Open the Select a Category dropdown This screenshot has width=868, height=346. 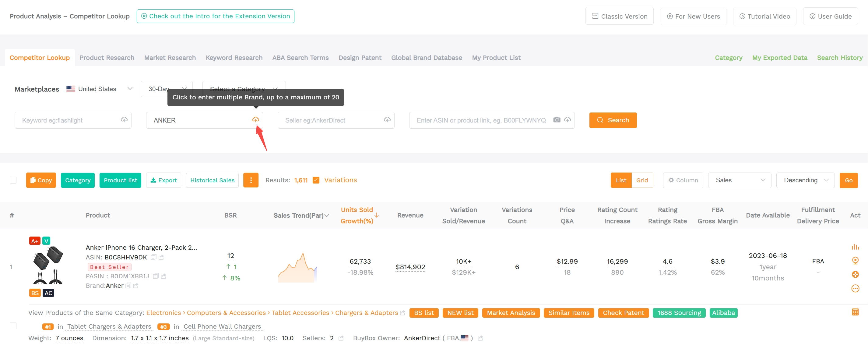[244, 89]
